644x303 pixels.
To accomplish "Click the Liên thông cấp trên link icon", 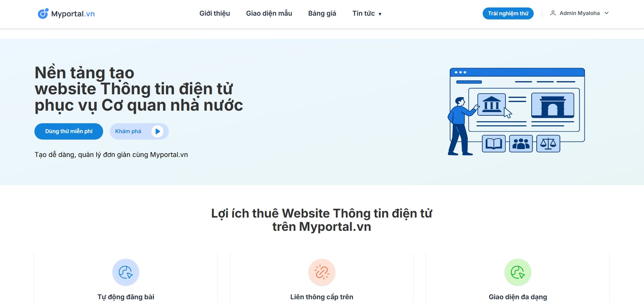I will point(322,272).
